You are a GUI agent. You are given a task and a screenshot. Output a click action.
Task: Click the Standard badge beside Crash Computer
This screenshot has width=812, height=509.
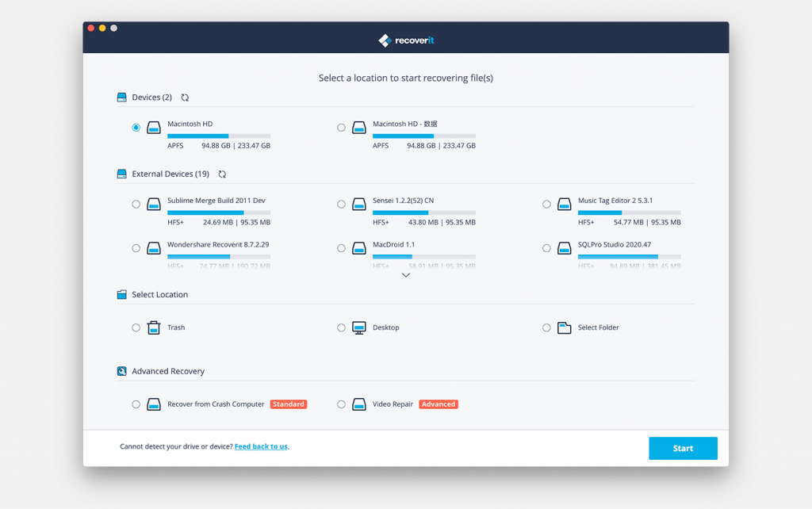(289, 404)
